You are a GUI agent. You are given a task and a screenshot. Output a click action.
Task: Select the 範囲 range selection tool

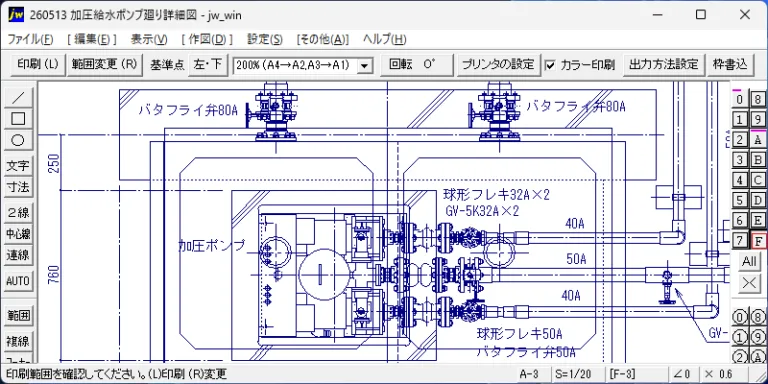coord(18,315)
